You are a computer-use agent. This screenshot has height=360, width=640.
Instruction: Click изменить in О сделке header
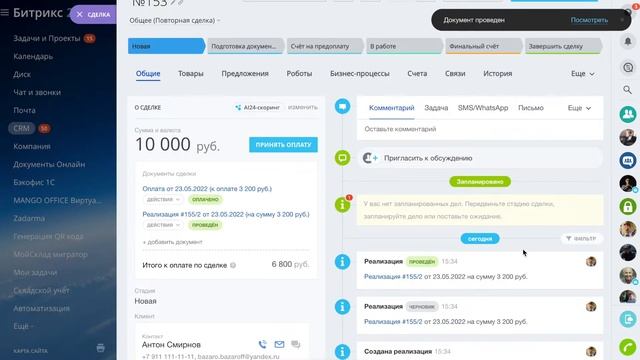pos(302,107)
